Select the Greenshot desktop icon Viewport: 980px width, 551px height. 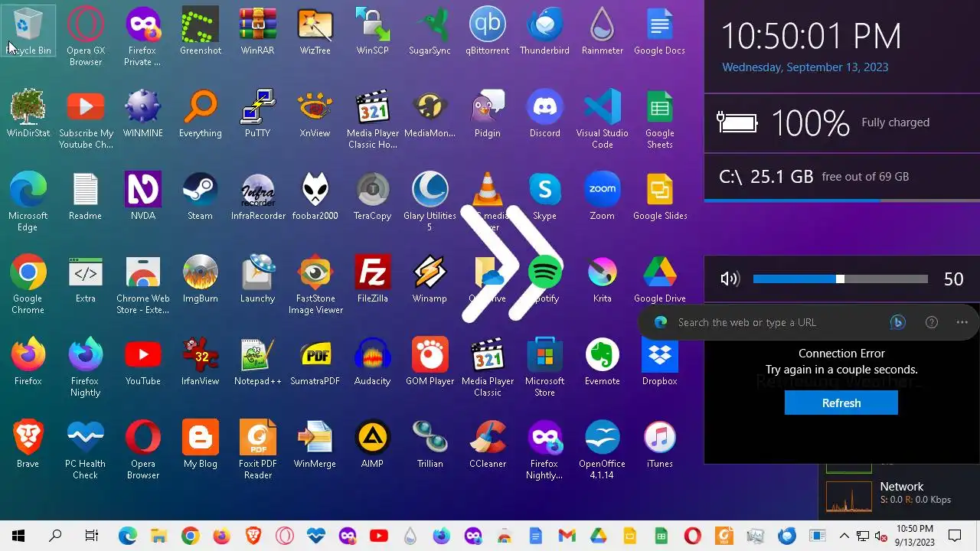pyautogui.click(x=201, y=31)
